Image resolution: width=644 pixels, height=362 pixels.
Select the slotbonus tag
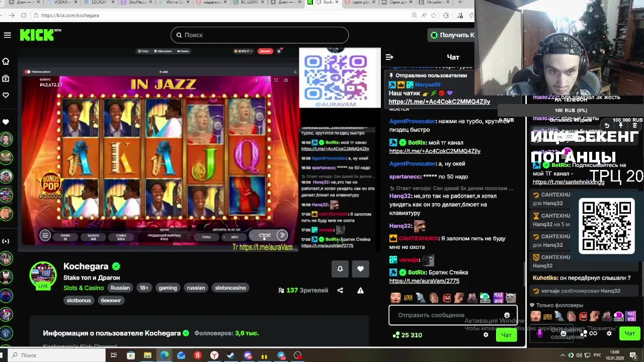[79, 300]
